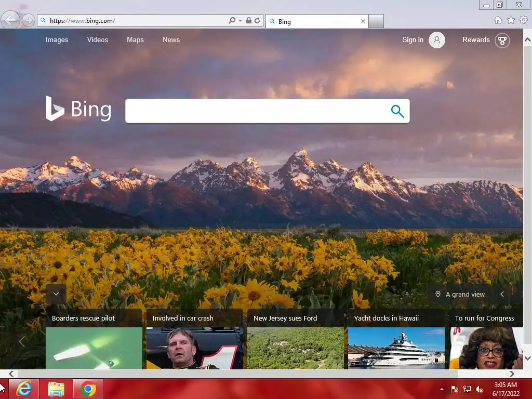This screenshot has height=399, width=532.
Task: Click the location pin icon beside A grand view
Action: (437, 294)
